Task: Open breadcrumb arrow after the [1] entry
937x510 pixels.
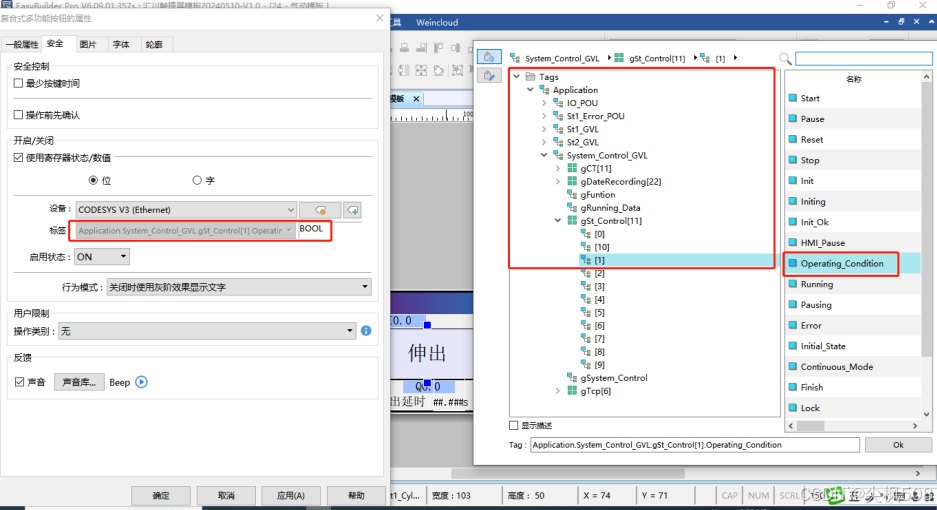Action: (x=735, y=58)
